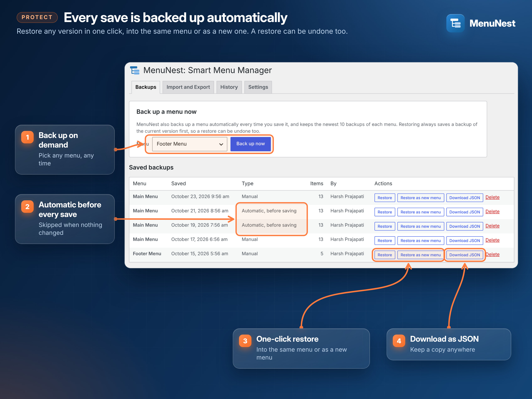
Task: Click the Items column header
Action: point(316,183)
